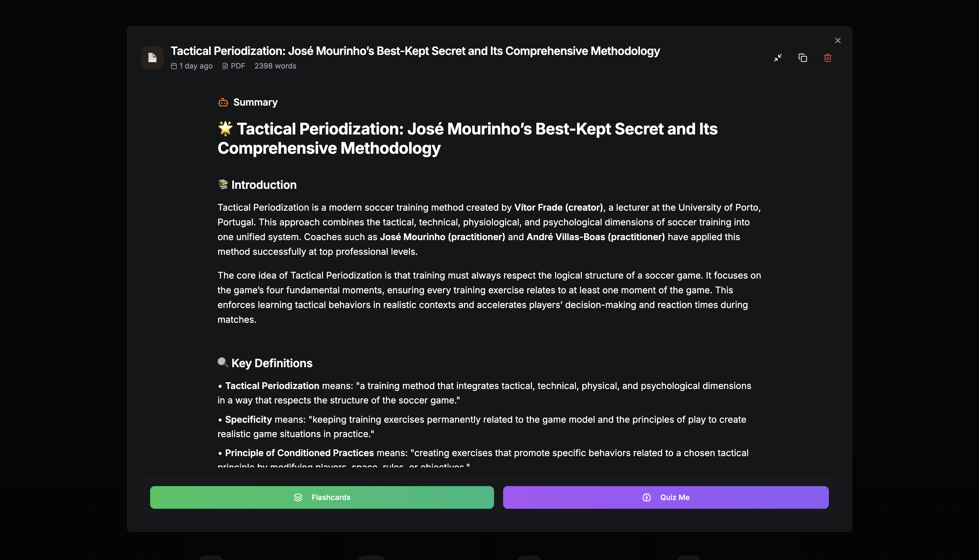Close the summary panel with the X
The image size is (979, 560).
(838, 40)
